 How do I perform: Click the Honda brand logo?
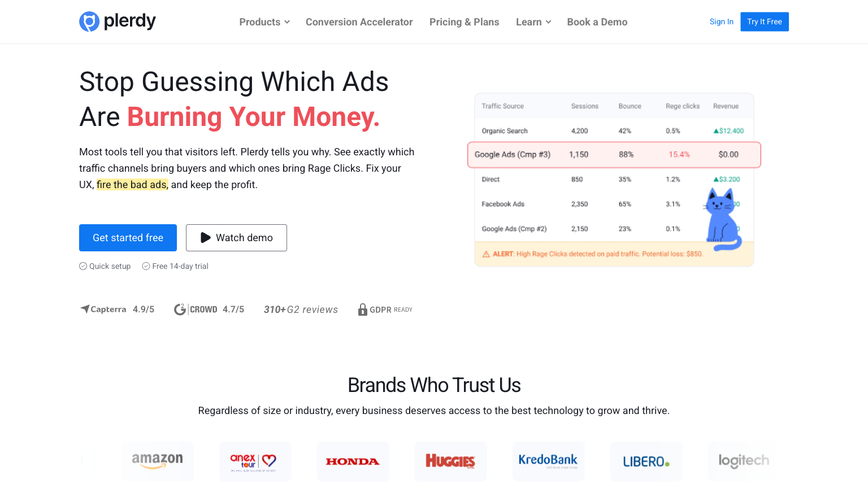353,461
